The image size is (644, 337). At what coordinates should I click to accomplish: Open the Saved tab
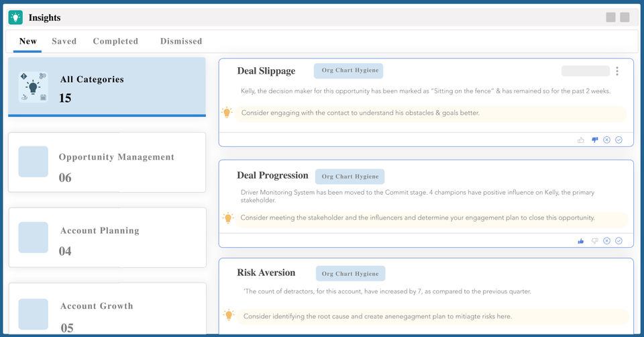tap(64, 42)
